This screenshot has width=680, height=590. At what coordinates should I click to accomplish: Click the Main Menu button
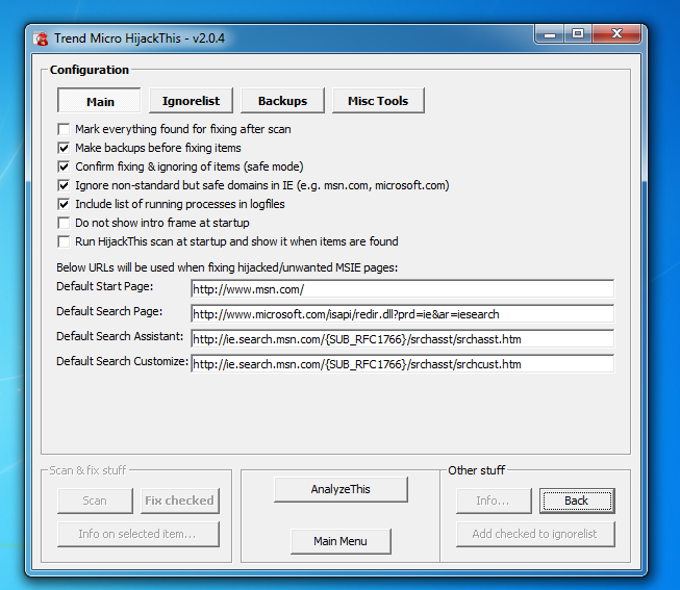coord(340,541)
